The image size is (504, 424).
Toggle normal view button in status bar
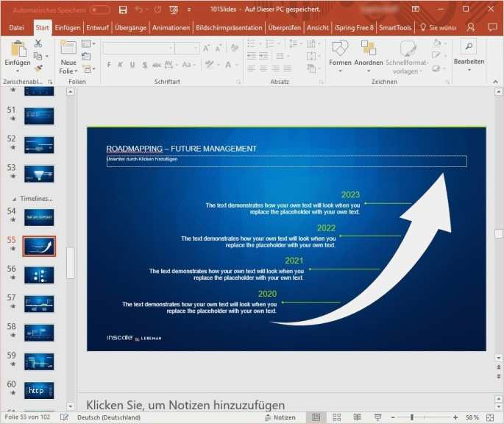[x=316, y=417]
